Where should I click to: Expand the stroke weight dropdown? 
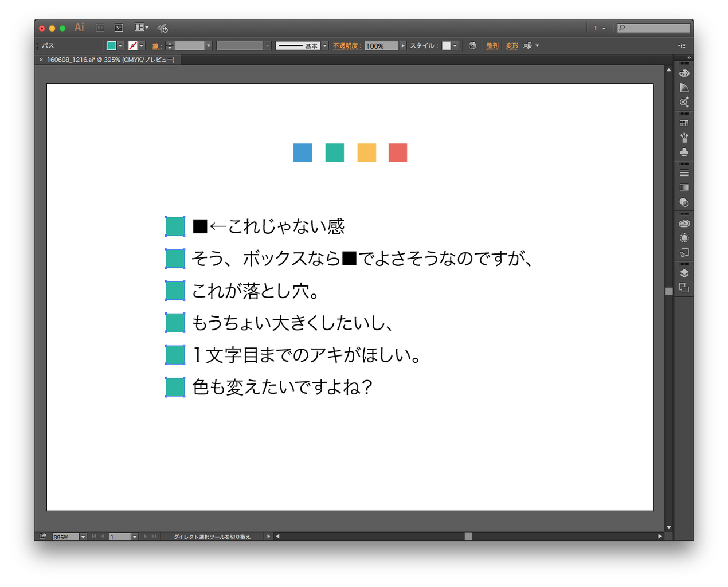209,46
